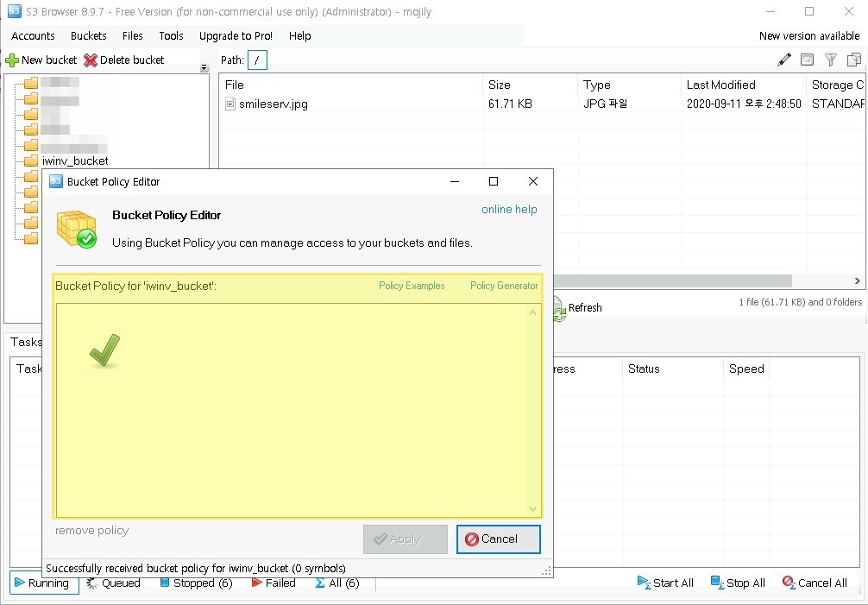868x605 pixels.
Task: Click inside the bucket policy text area
Action: point(291,410)
